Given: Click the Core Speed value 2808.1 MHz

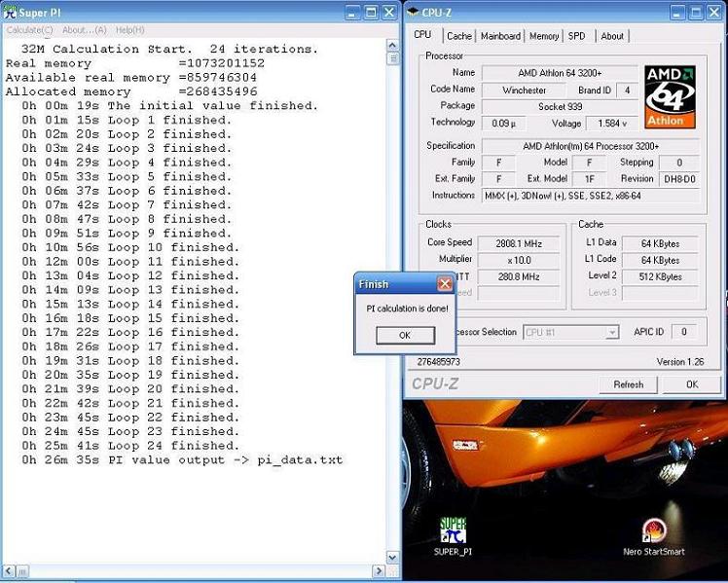Looking at the screenshot, I should 519,243.
